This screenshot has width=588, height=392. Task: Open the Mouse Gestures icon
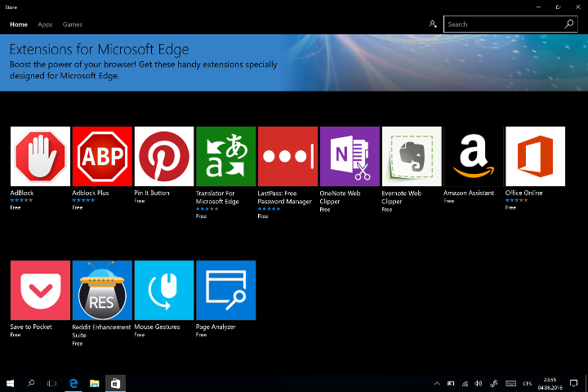point(164,290)
